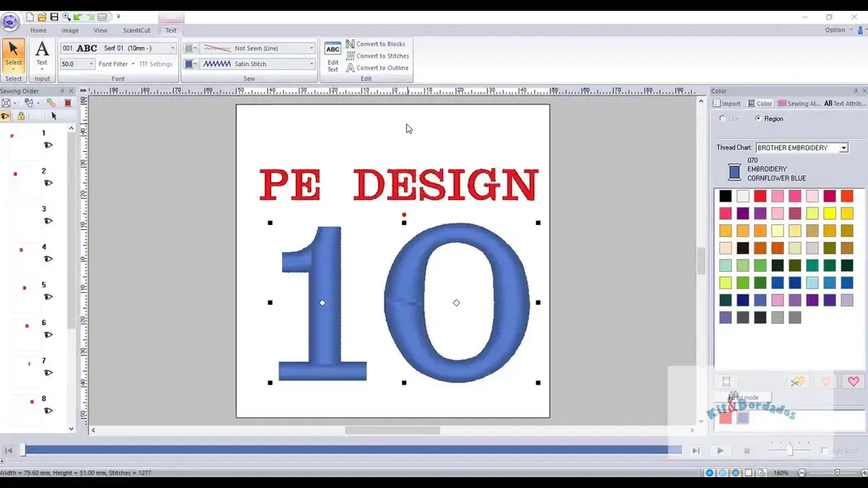Click the lock icon in Sewing Order panel

[21, 116]
